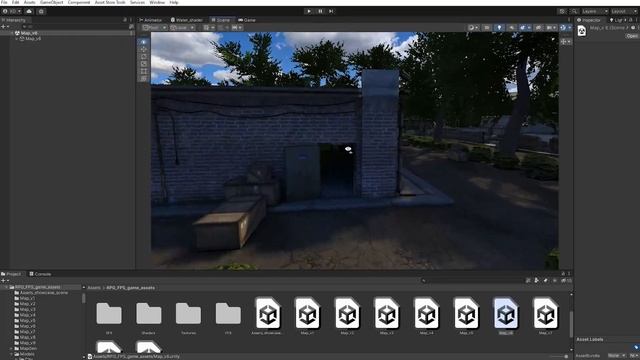The width and height of the screenshot is (640, 360).
Task: Select the Models folder in project tree
Action: pyautogui.click(x=24, y=354)
